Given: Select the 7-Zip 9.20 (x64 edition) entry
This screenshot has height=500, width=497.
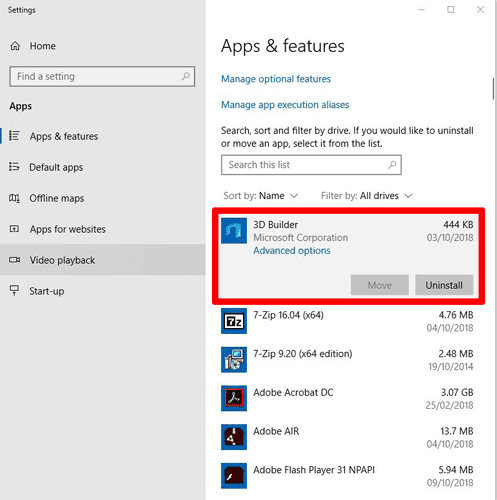Looking at the screenshot, I should tap(347, 360).
